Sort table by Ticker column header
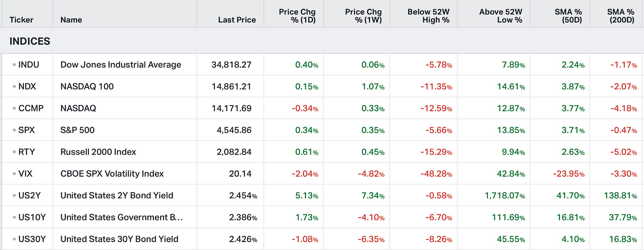 point(21,20)
